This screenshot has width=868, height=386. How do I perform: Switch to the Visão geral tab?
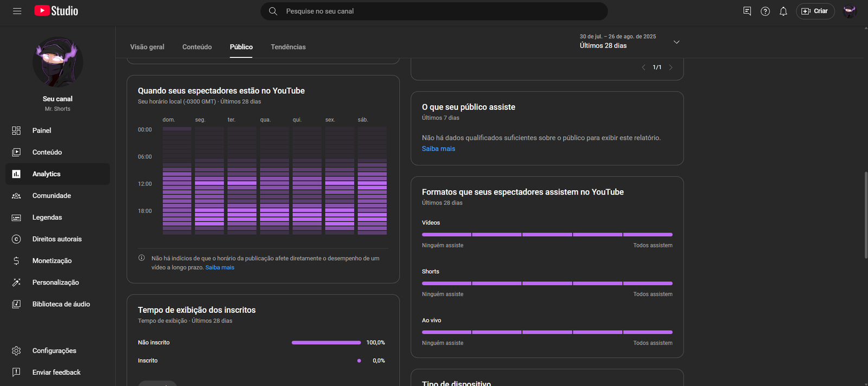[147, 47]
